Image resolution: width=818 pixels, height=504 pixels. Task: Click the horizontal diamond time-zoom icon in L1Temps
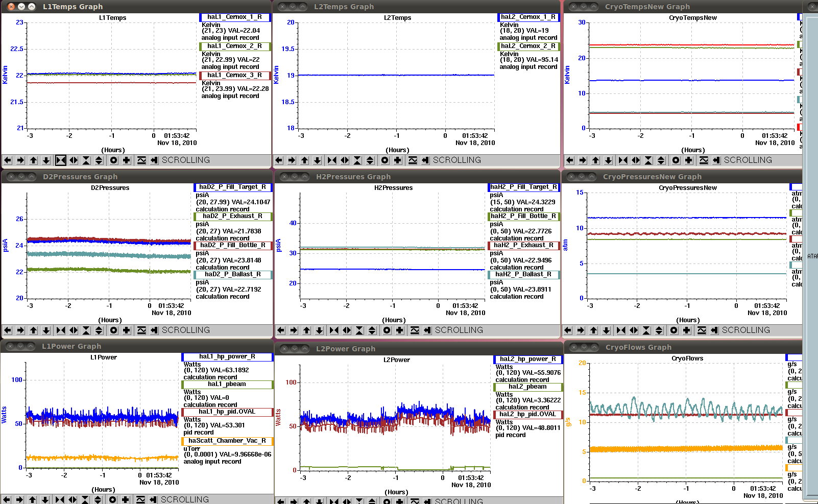[x=74, y=160]
